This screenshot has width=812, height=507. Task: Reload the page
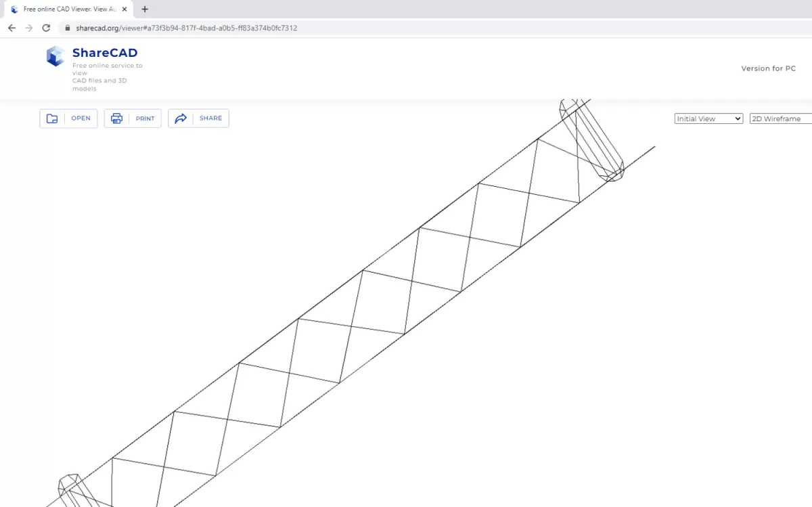coord(46,28)
